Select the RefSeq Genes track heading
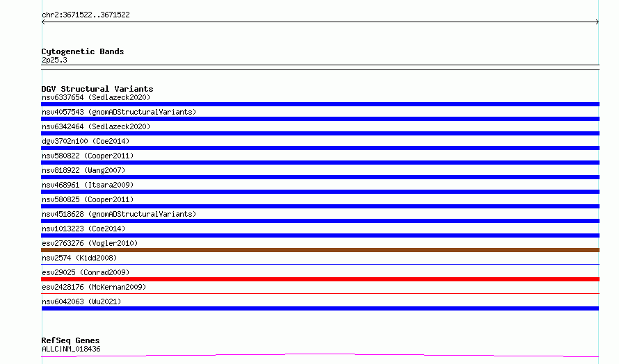Viewport: 619px width, 364px height. pyautogui.click(x=70, y=340)
